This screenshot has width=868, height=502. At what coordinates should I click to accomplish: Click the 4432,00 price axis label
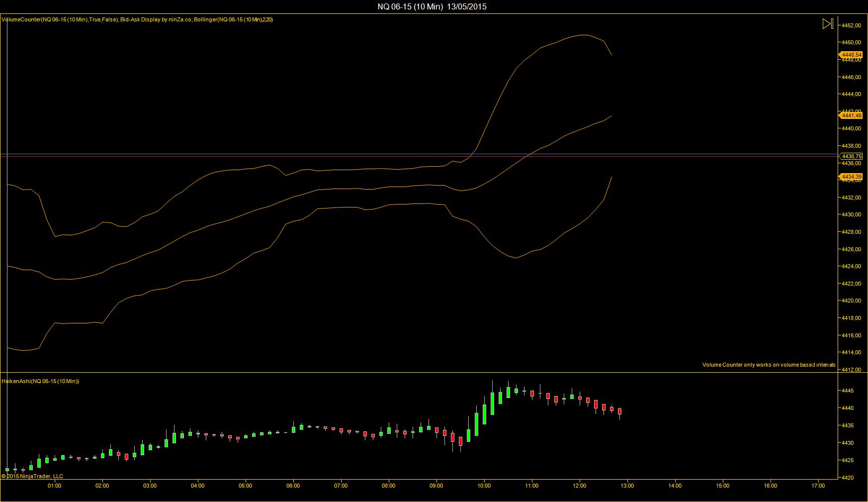pyautogui.click(x=851, y=198)
